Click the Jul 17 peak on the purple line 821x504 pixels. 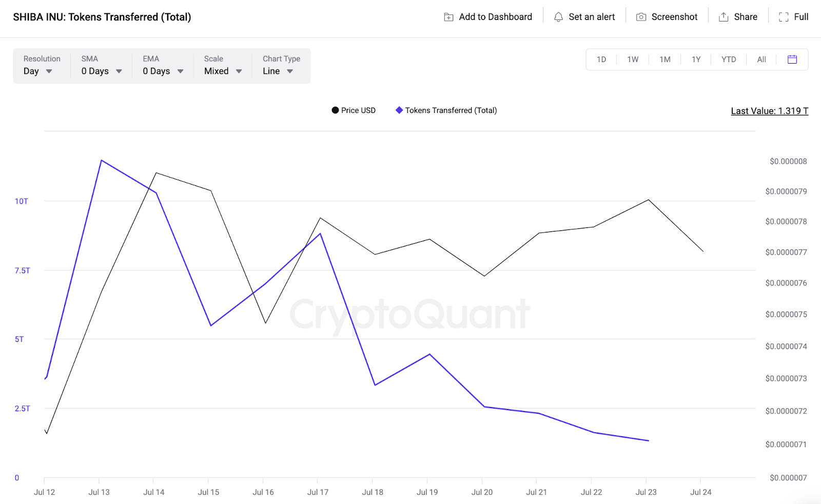(x=320, y=234)
